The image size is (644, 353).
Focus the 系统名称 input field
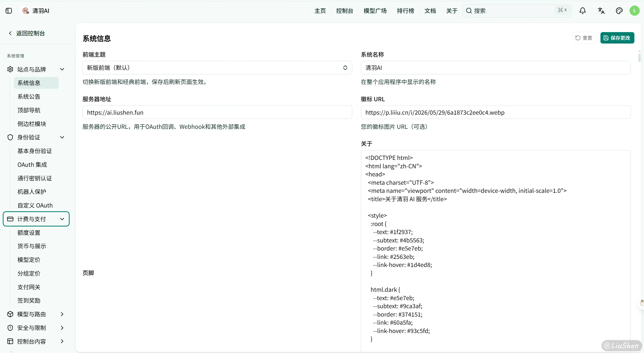495,68
